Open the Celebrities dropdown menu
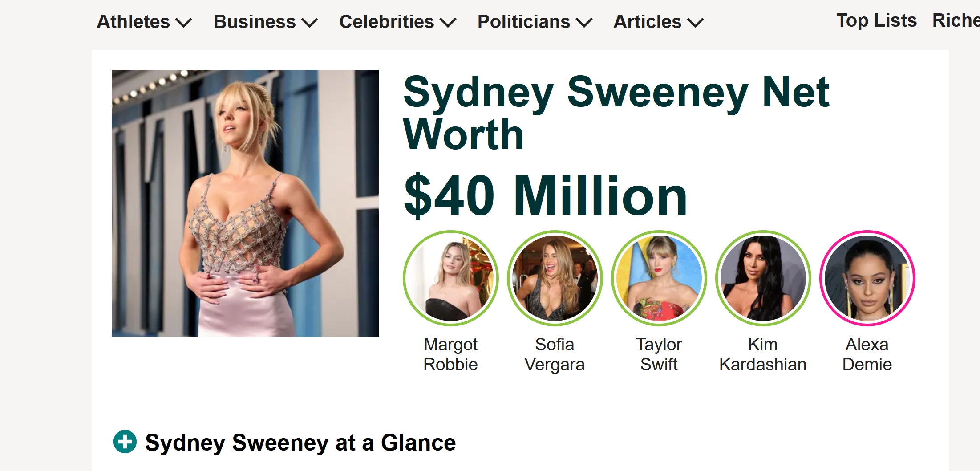Screen dimensions: 980x471 pyautogui.click(x=397, y=22)
